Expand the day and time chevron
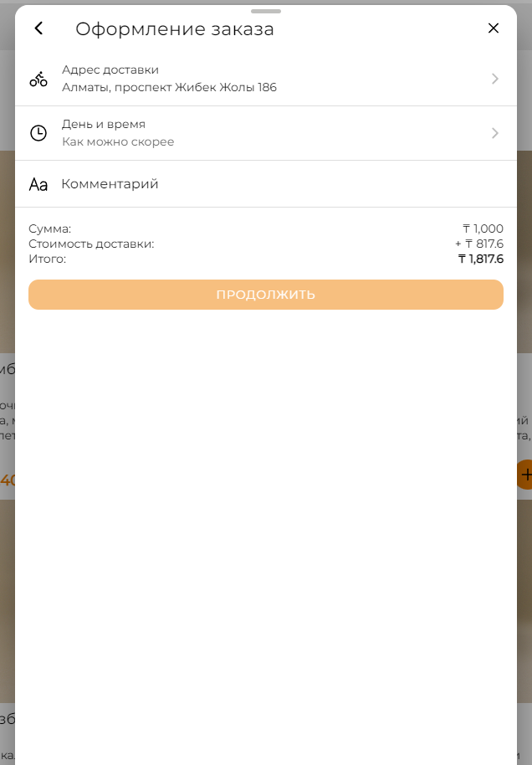This screenshot has height=765, width=532. tap(495, 133)
